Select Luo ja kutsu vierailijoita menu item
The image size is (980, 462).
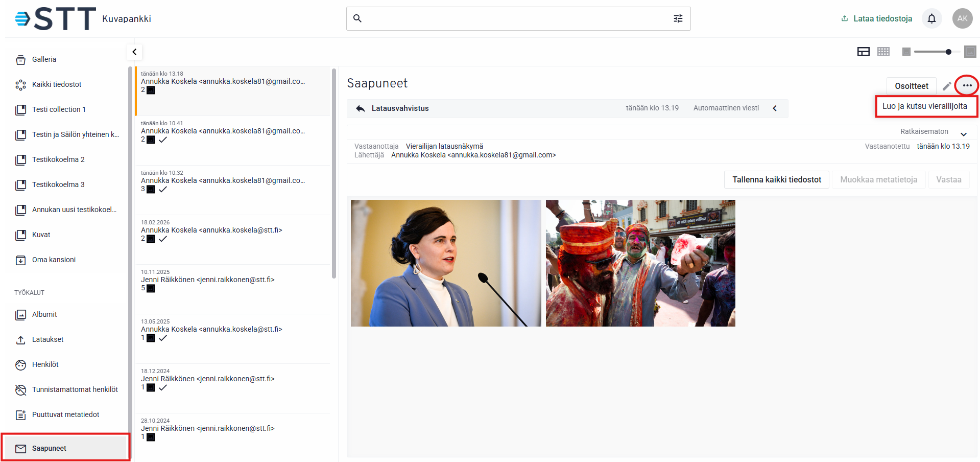coord(924,106)
